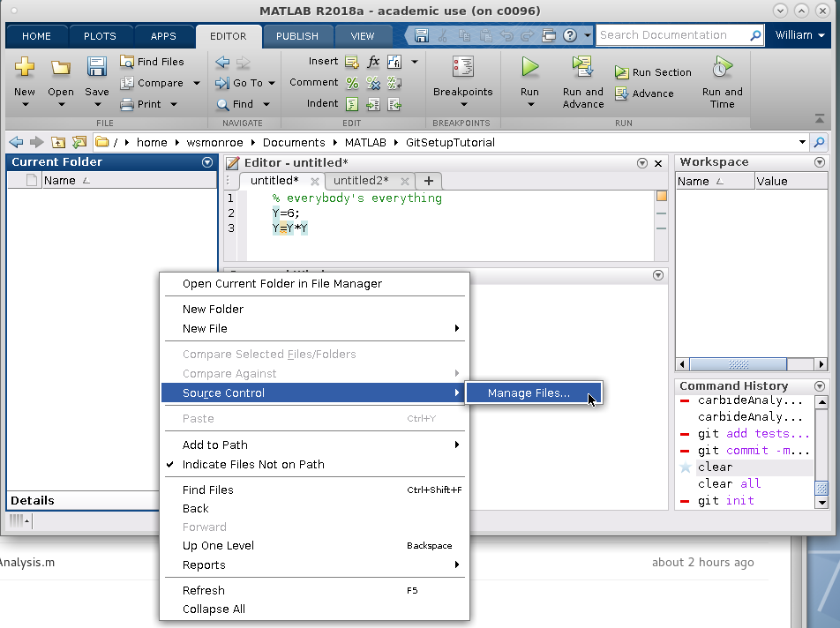Viewport: 840px width, 628px height.
Task: Click the Run Section button
Action: click(x=653, y=72)
